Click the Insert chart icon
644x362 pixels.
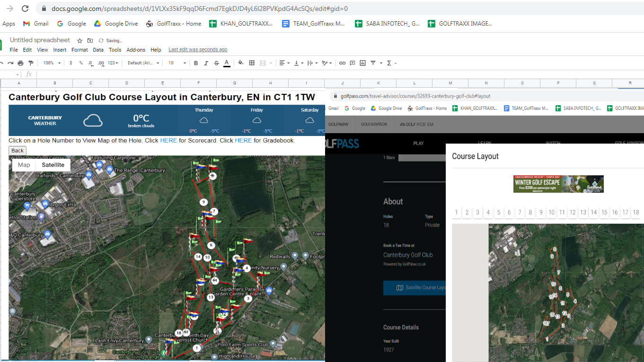(x=362, y=63)
